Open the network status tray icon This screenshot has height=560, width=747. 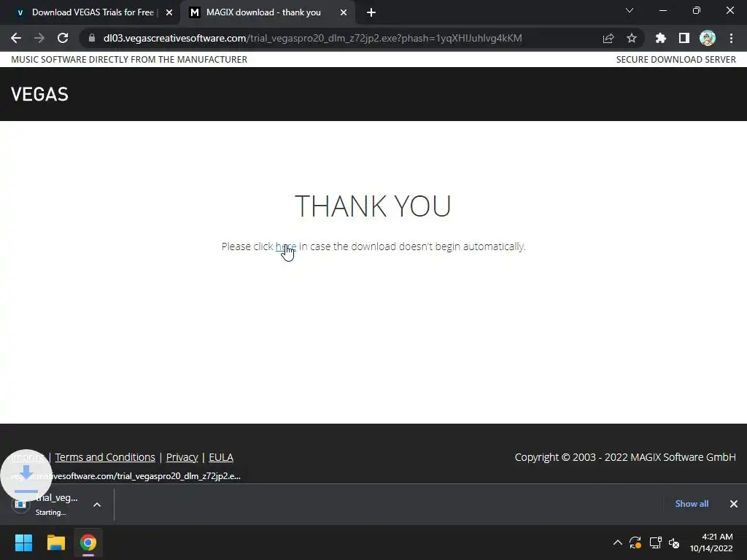(x=655, y=542)
